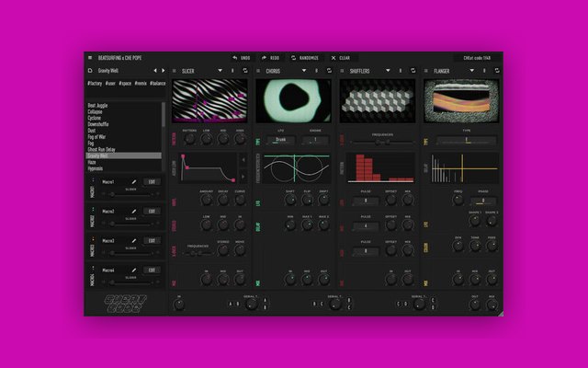Select the Beat Juggle preset
588x368 pixels.
coord(97,106)
